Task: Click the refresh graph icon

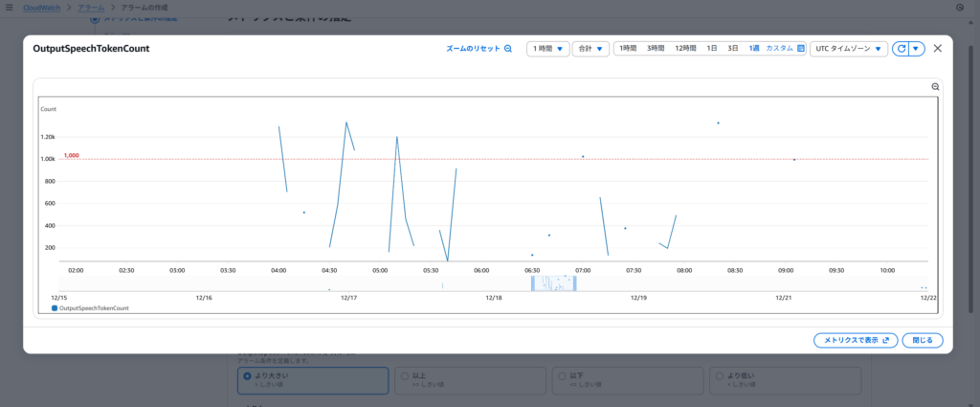Action: [x=901, y=49]
